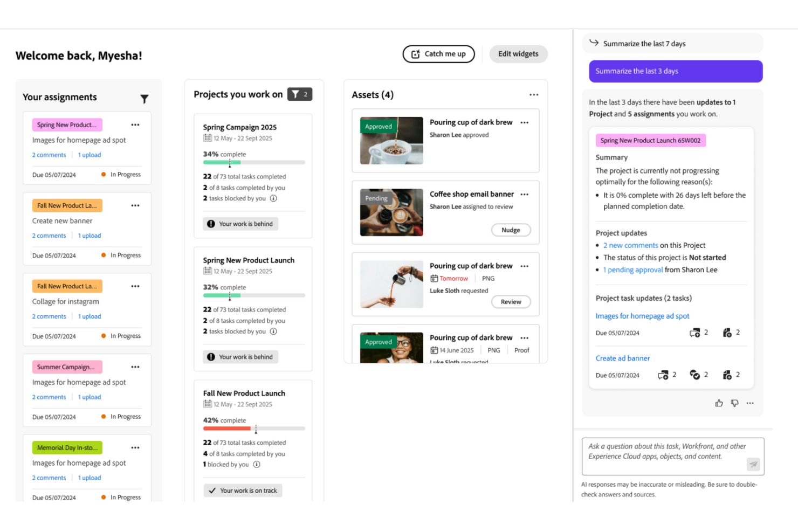Image resolution: width=798 pixels, height=532 pixels.
Task: Click Coffee shop email banner asset title
Action: [x=472, y=195]
